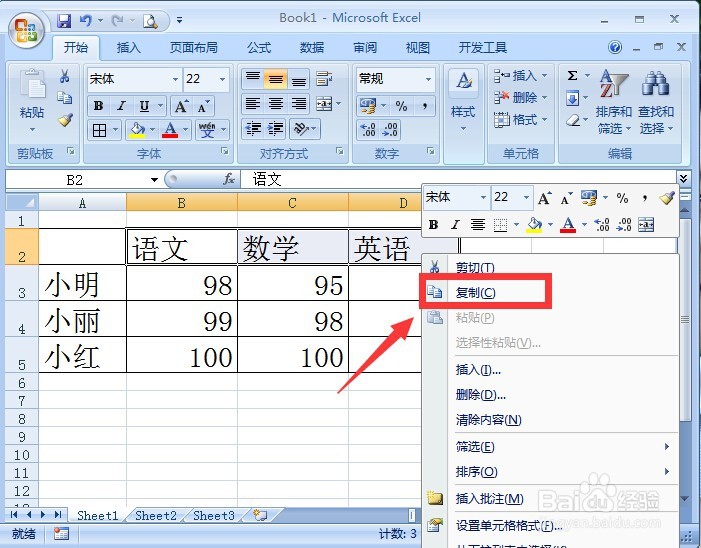Open 筛选(E) submenu in context menu
This screenshot has height=548, width=701.
click(550, 447)
